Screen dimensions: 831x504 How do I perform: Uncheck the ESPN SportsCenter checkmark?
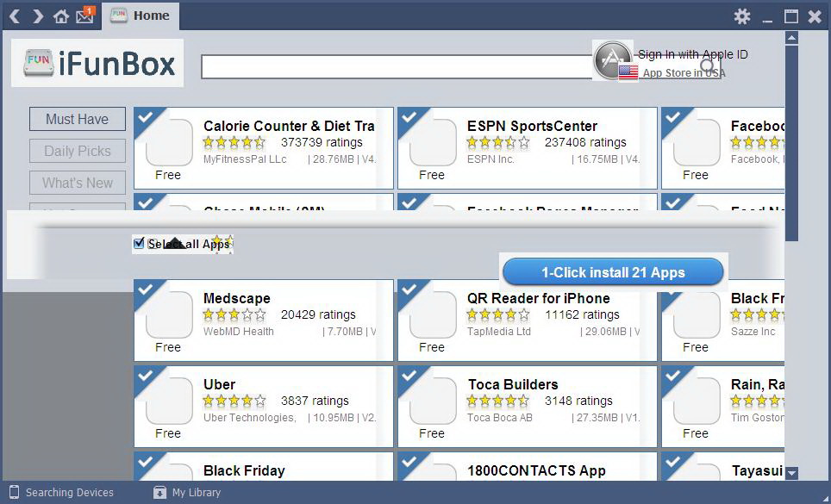[x=409, y=117]
